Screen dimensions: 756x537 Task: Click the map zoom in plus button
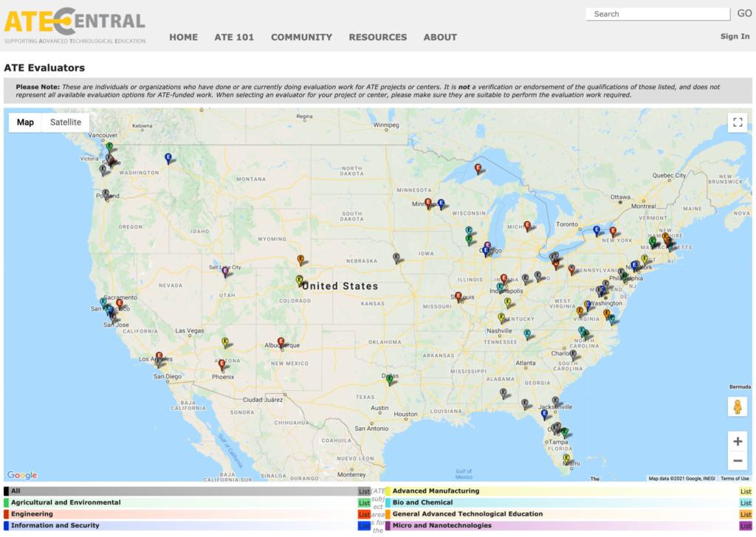737,441
